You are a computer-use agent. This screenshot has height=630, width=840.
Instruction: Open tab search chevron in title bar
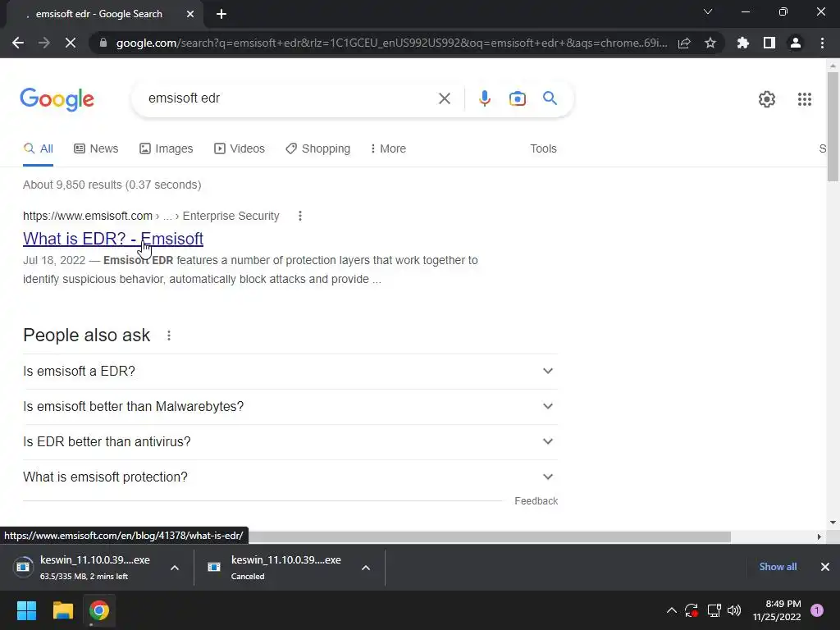(x=708, y=11)
